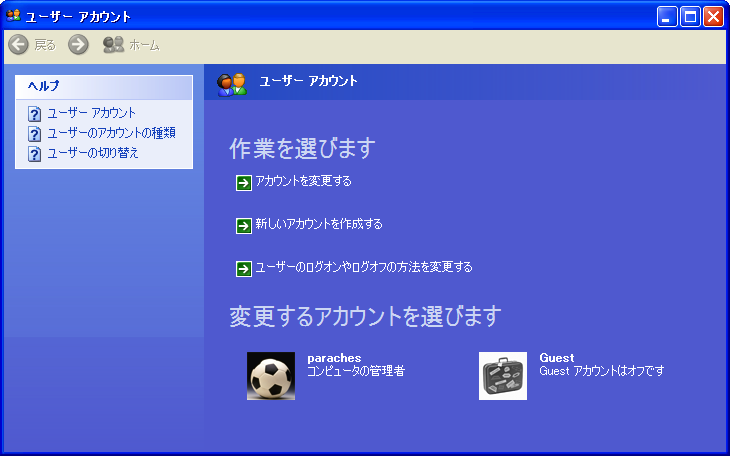
Task: Click green arrow beside ログオンやログオフの方法を変更する
Action: pyautogui.click(x=243, y=269)
